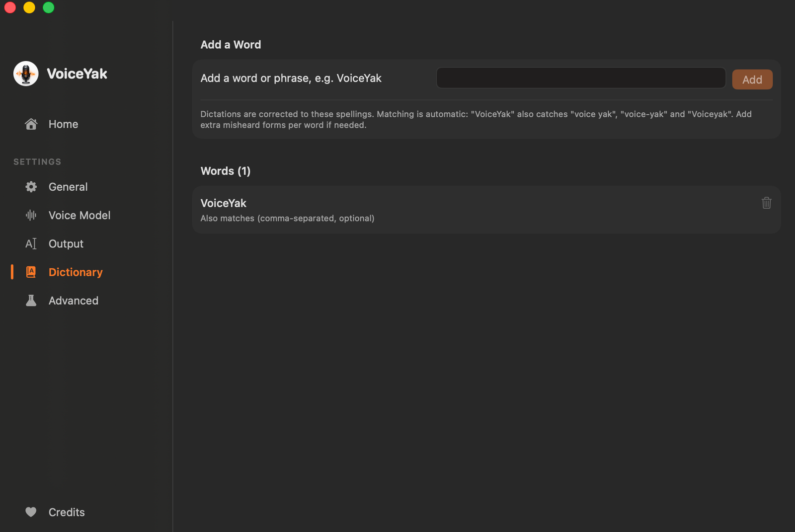
Task: Click the Add a Word heading
Action: (231, 45)
